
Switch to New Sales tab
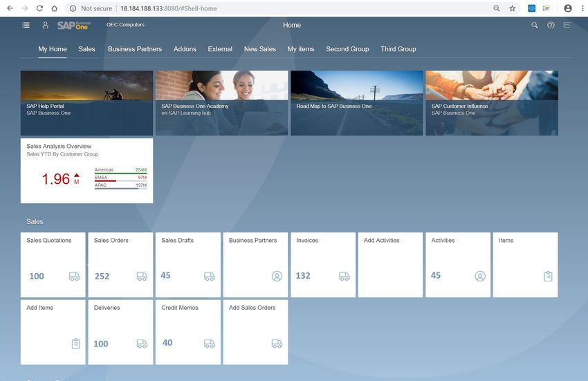[x=260, y=49]
